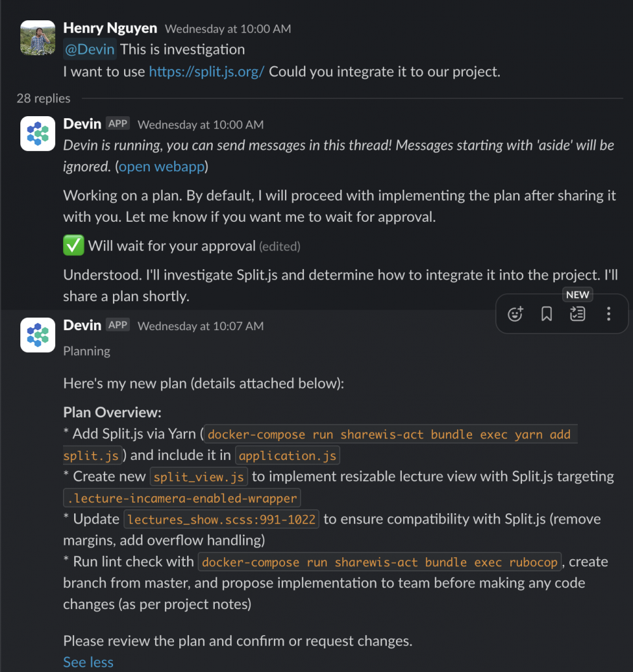The image size is (633, 672).
Task: Add an emoji reaction to message
Action: [515, 314]
